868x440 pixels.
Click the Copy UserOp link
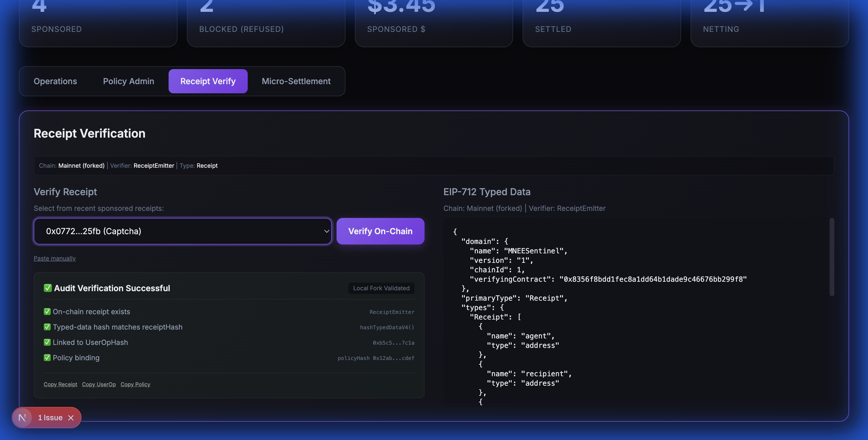coord(99,384)
